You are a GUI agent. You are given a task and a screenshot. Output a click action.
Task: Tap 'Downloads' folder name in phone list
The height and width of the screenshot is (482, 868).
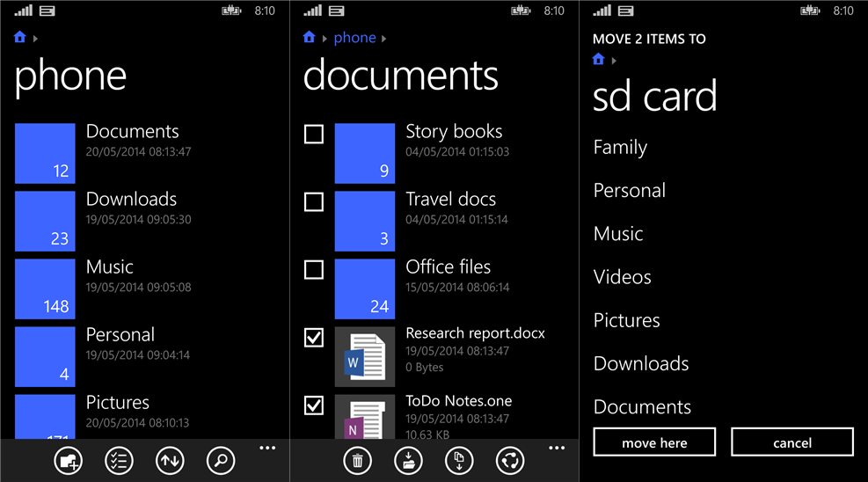tap(131, 199)
